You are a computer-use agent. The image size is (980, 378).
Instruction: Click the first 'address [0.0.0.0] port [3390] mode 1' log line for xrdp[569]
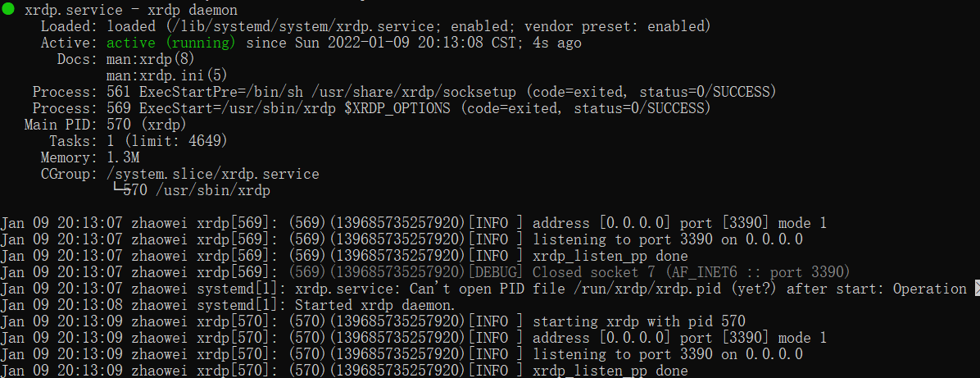[413, 223]
